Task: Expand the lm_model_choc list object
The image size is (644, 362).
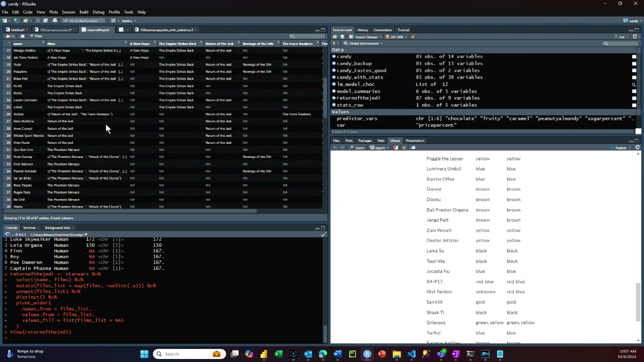Action: [x=334, y=84]
